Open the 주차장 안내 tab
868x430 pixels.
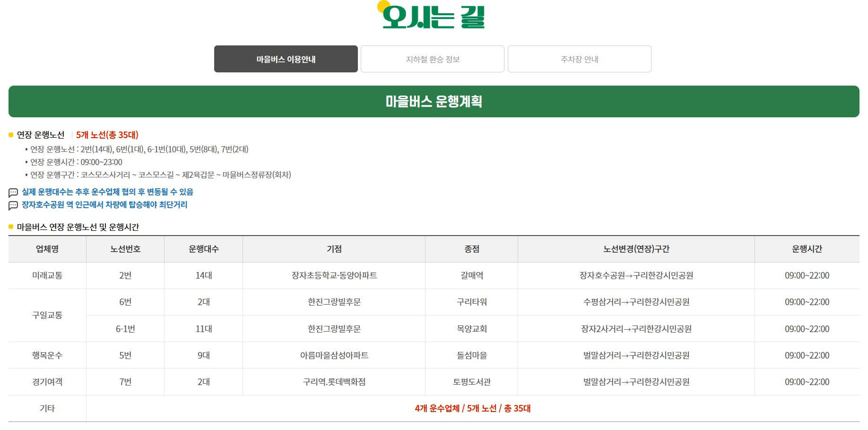(579, 59)
